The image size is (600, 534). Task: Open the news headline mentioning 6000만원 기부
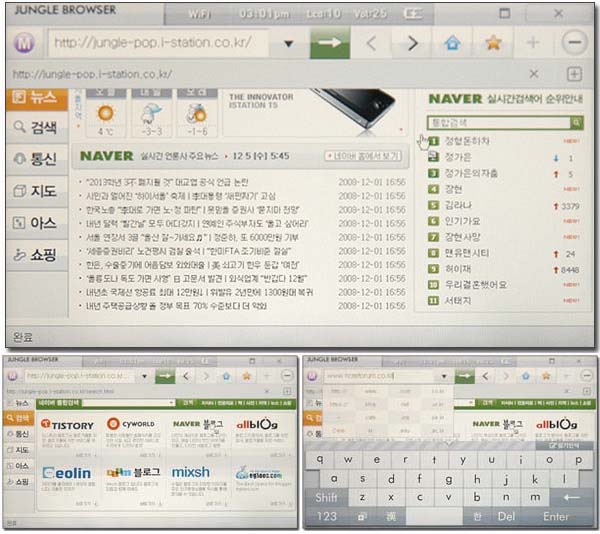coord(192,238)
